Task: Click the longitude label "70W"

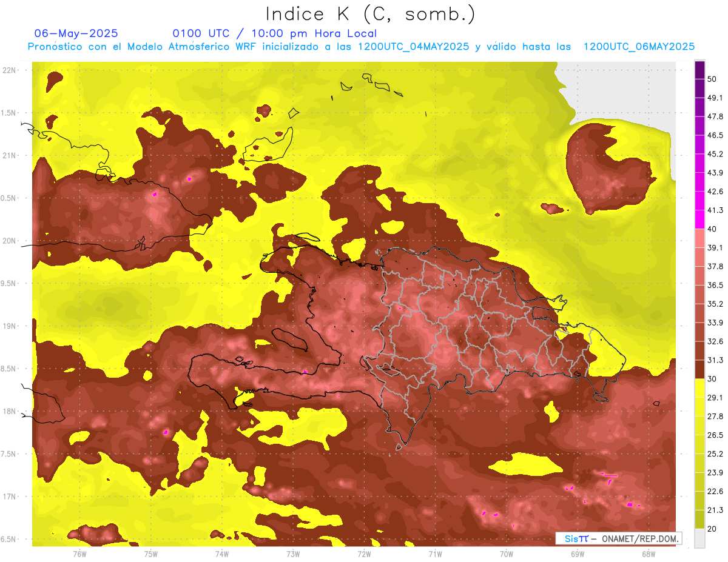Action: tap(507, 554)
